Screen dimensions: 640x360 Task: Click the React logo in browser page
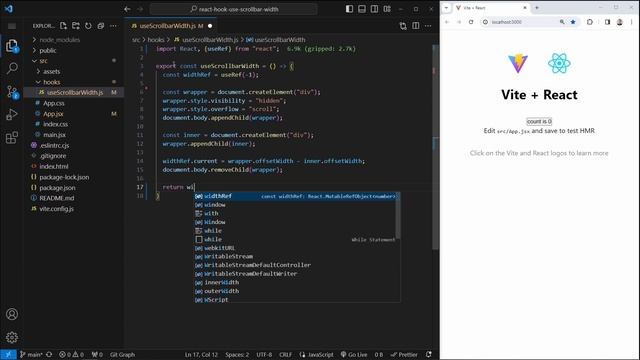(559, 64)
